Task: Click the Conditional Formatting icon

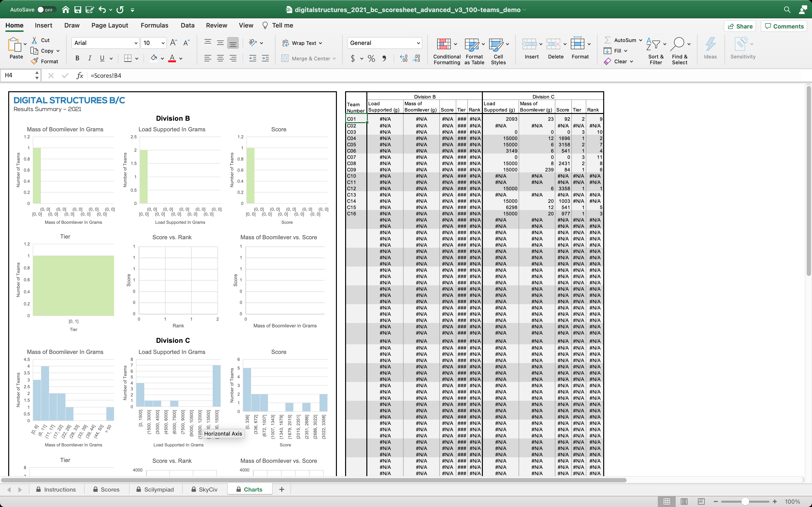Action: click(x=444, y=44)
